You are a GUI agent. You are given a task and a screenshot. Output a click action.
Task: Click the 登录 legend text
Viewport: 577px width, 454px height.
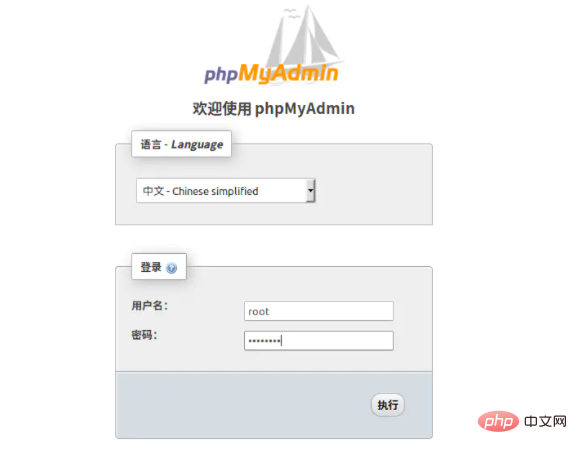point(151,267)
